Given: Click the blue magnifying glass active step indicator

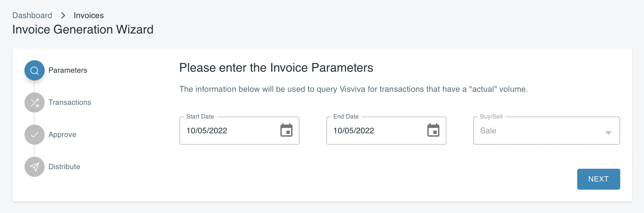Looking at the screenshot, I should 34,70.
